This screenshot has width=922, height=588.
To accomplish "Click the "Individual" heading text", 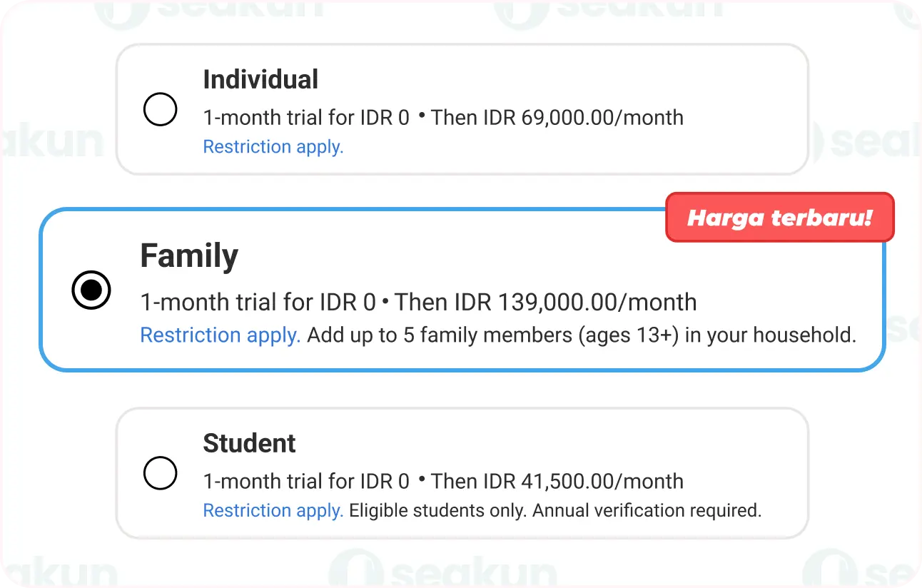I will 260,79.
